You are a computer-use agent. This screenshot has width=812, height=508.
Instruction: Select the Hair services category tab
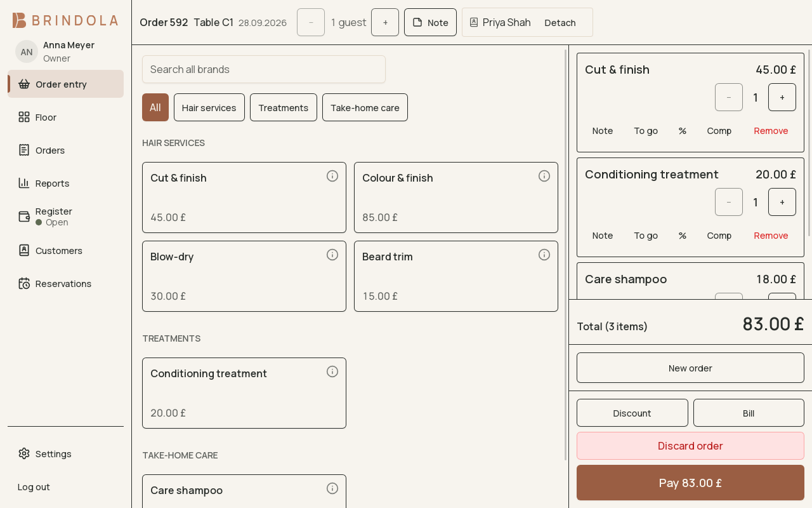[x=209, y=107]
